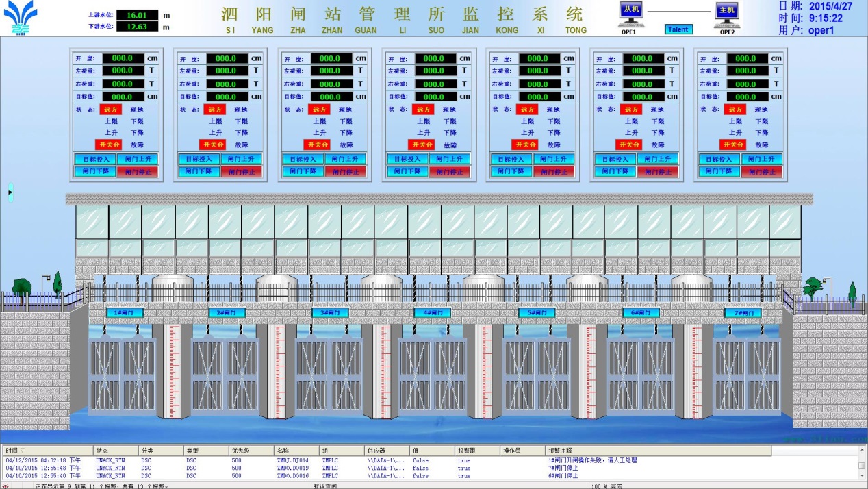Click 闸门上升 in the first gate panel

[x=138, y=159]
